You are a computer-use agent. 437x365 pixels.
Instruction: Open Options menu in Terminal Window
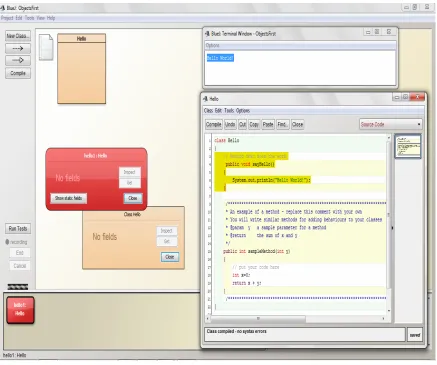213,45
